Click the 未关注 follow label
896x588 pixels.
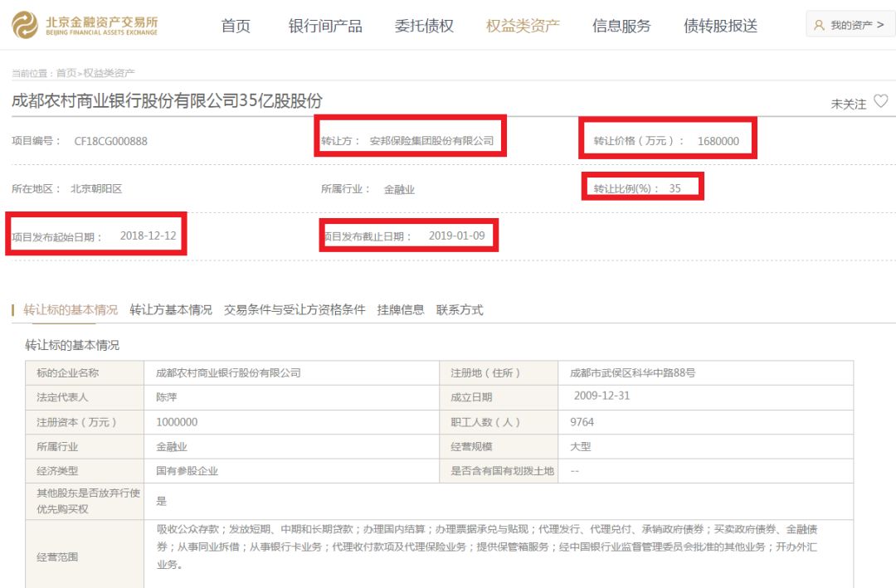coord(848,104)
